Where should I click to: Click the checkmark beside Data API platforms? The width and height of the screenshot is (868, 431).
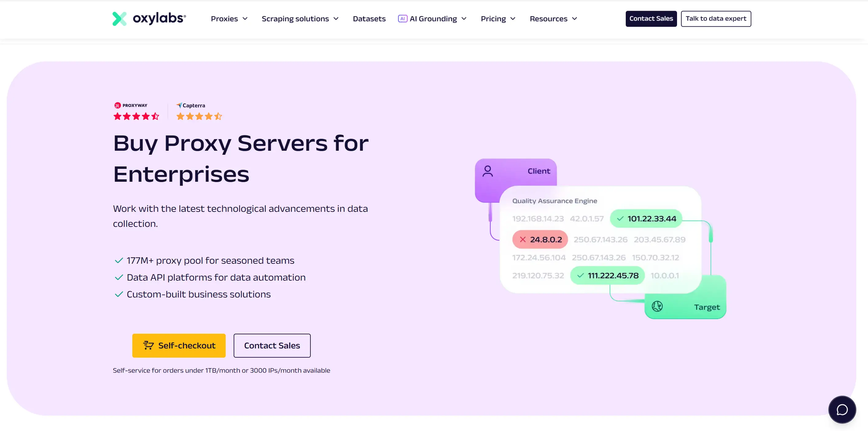119,277
